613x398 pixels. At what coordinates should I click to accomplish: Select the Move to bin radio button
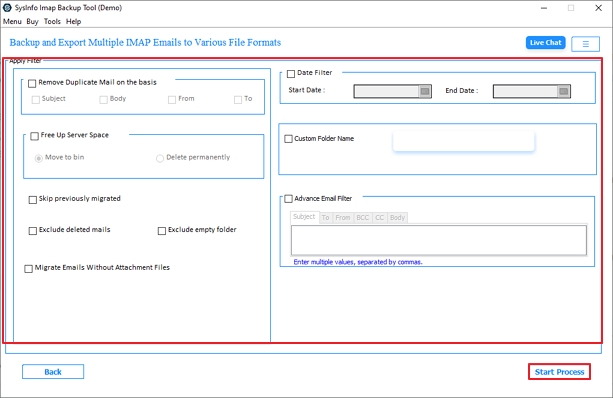[x=38, y=158]
